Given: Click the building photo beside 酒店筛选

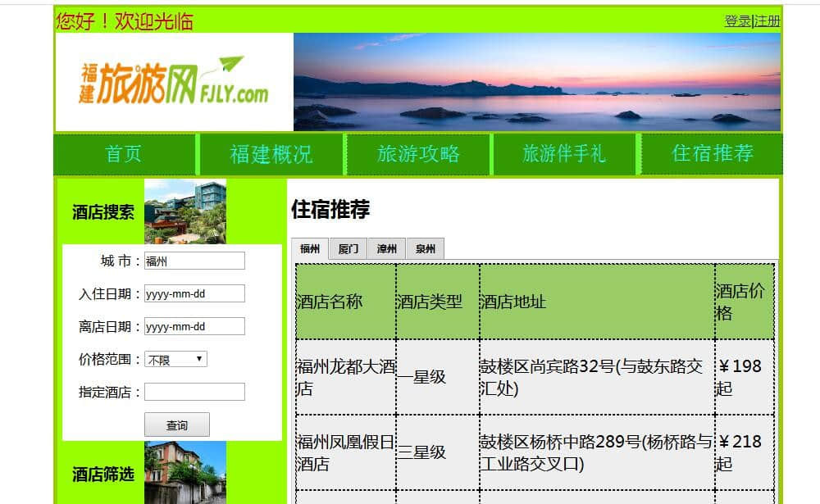Looking at the screenshot, I should pos(184,473).
